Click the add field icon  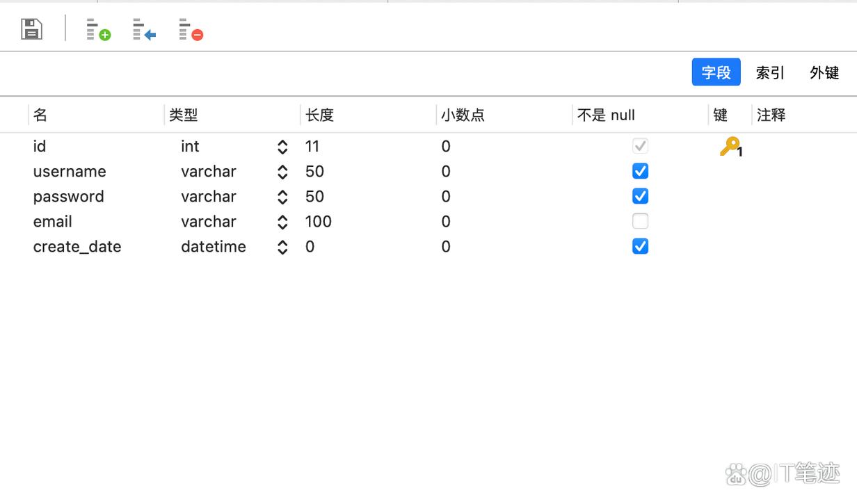(x=98, y=30)
